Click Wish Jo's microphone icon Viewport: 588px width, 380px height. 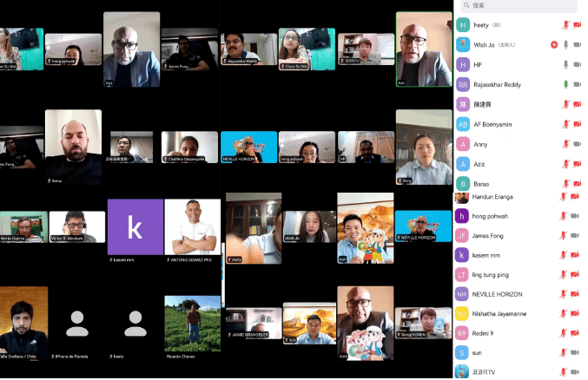click(x=565, y=44)
